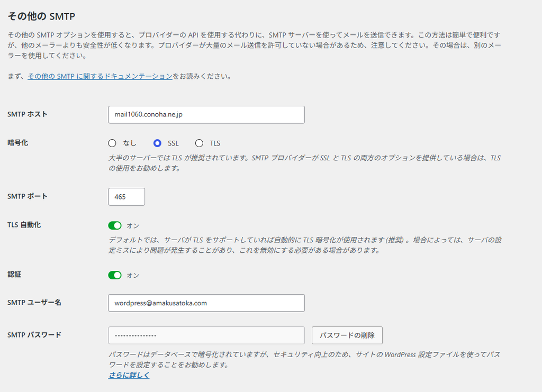Click the 大半のサーバーでは TLS encryption hint

(x=304, y=163)
